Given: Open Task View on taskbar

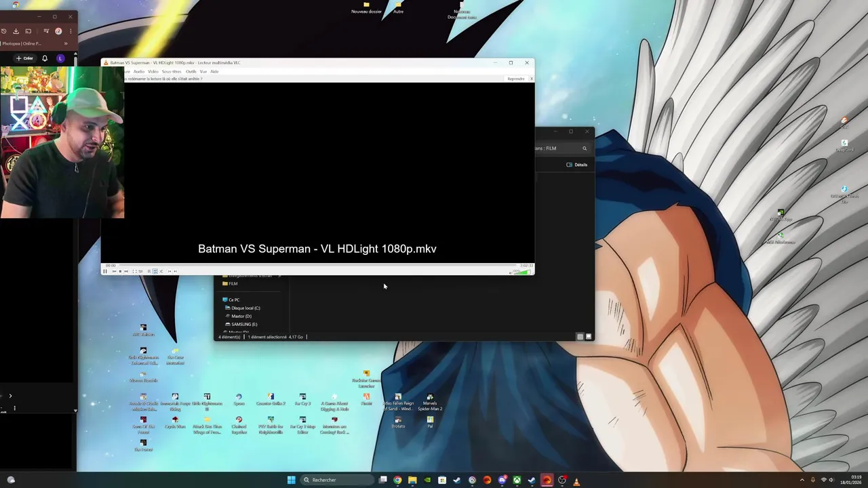Looking at the screenshot, I should [x=382, y=480].
